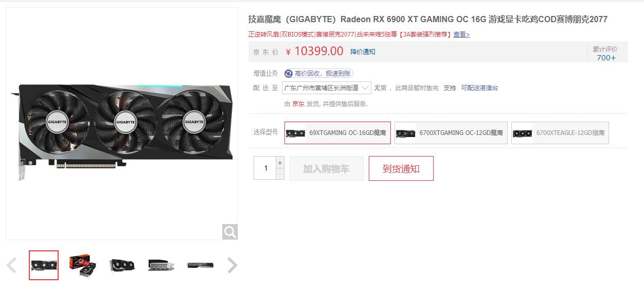Select the first front-view thumbnail
This screenshot has height=290, width=644.
click(44, 265)
